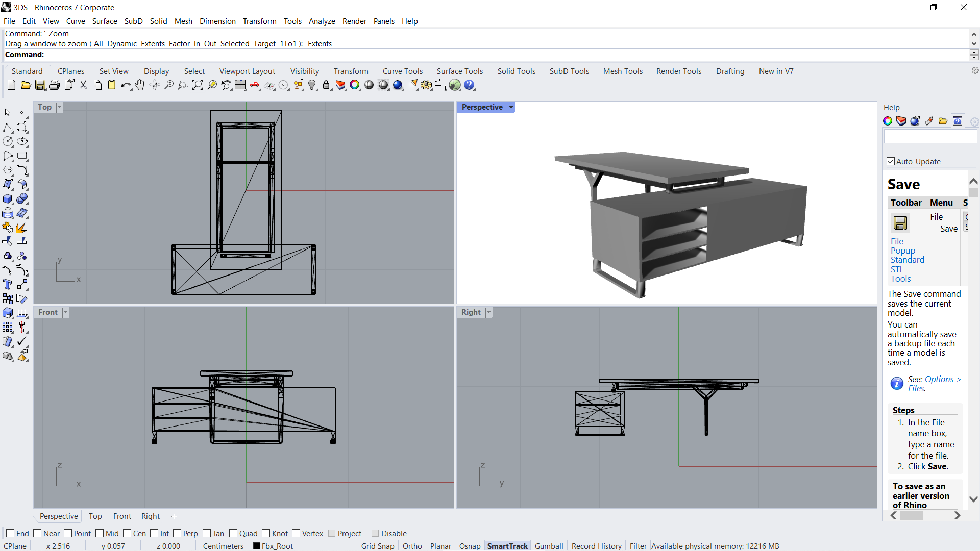The height and width of the screenshot is (551, 980).
Task: Click the Rhino Help question mark icon
Action: pyautogui.click(x=469, y=85)
